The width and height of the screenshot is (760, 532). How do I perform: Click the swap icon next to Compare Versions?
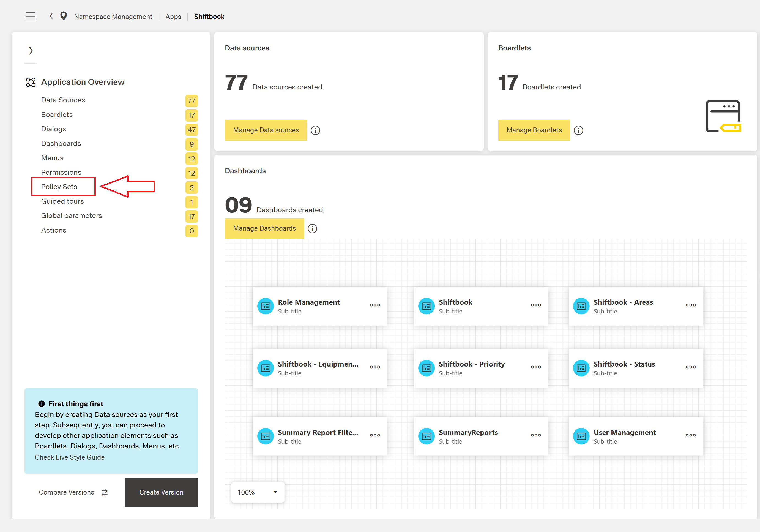pos(104,492)
